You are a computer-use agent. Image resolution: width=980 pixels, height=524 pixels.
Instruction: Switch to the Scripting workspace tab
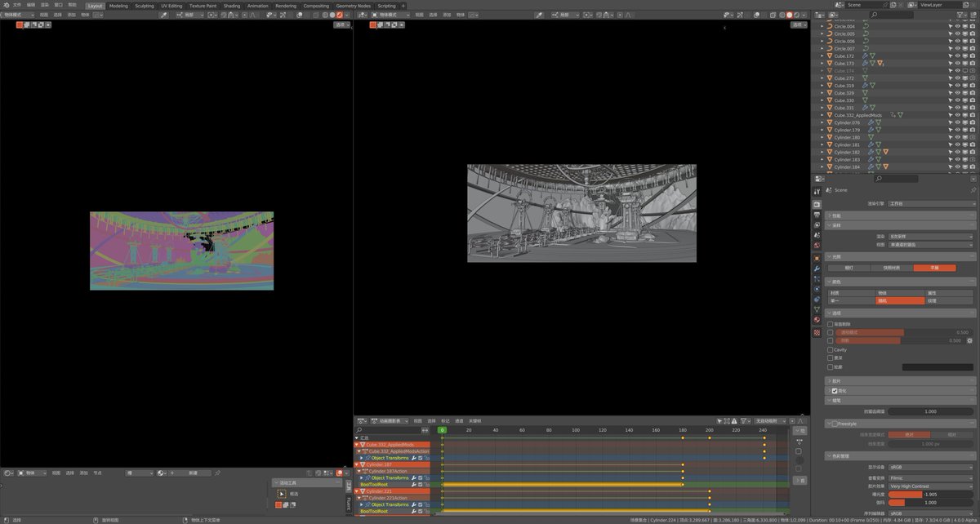point(386,5)
